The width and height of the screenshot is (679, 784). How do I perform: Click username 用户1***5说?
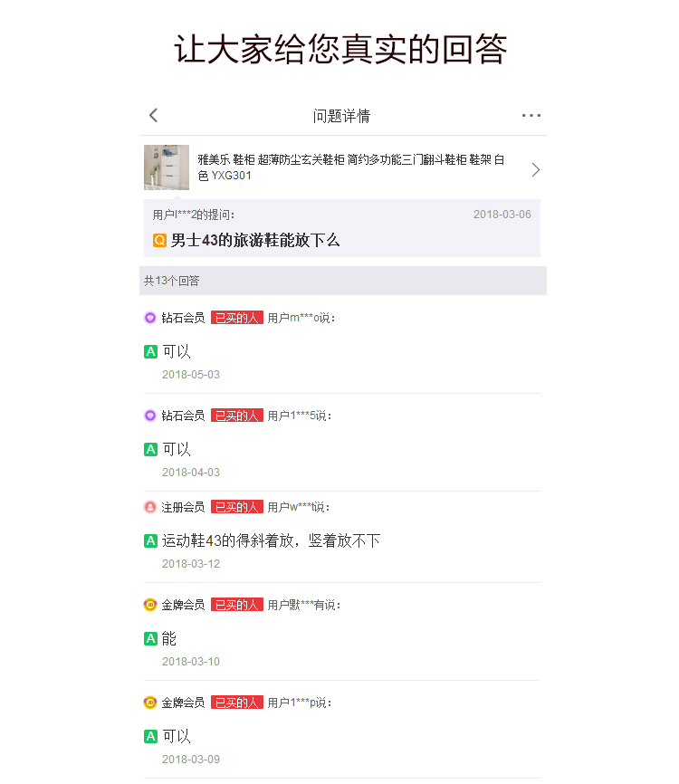[x=300, y=416]
